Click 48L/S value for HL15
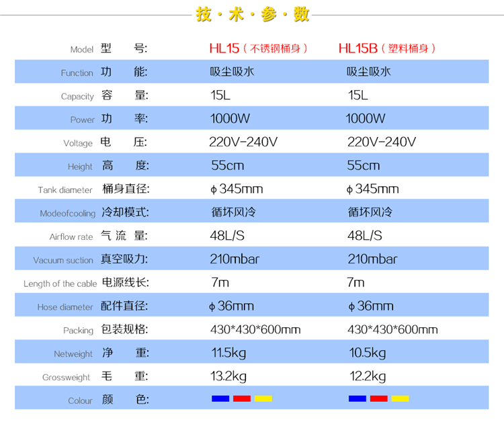Image resolution: width=504 pixels, height=426 pixels. (x=227, y=236)
